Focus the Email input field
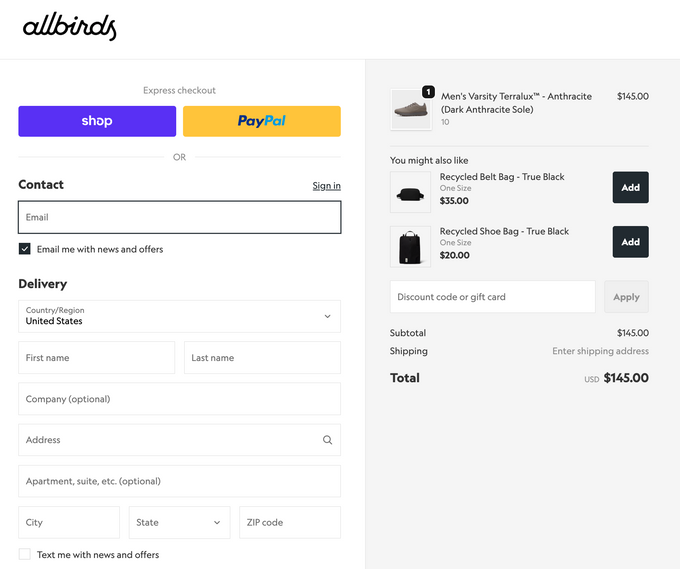 pyautogui.click(x=180, y=217)
